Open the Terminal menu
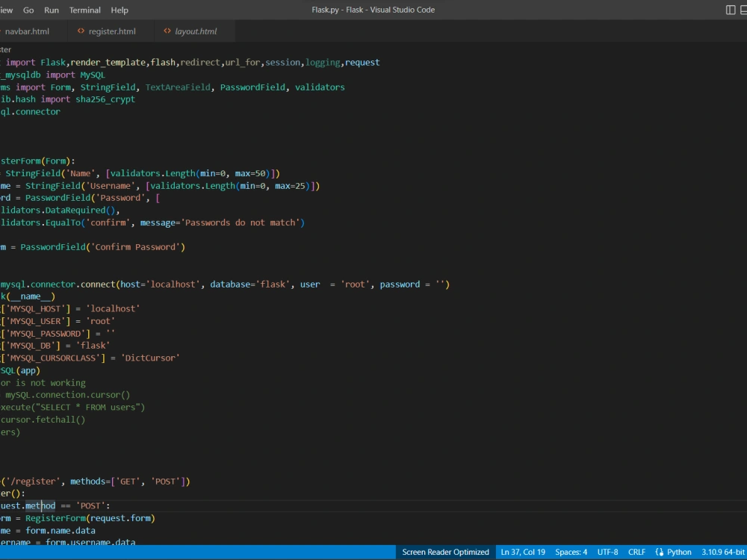This screenshot has width=747, height=560. (85, 10)
